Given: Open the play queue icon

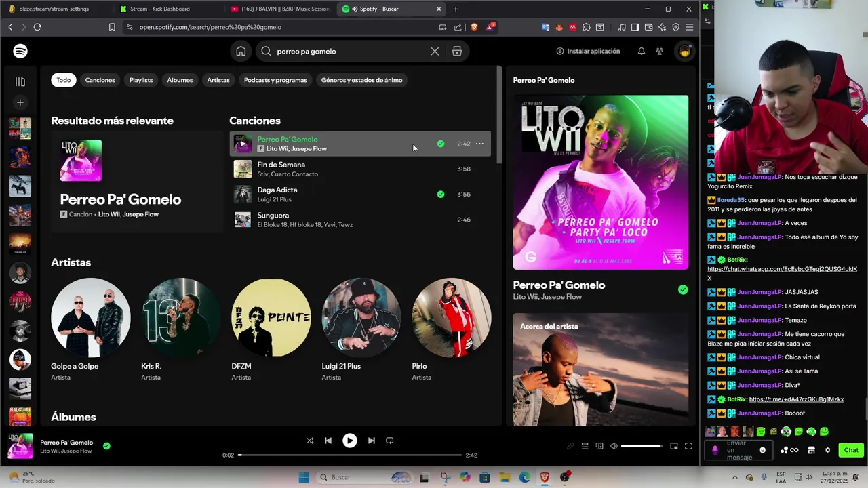Looking at the screenshot, I should tap(585, 446).
